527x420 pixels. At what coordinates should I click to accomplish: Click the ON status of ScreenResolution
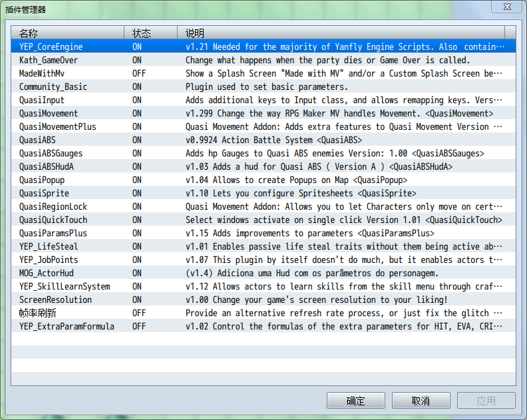pyautogui.click(x=137, y=300)
